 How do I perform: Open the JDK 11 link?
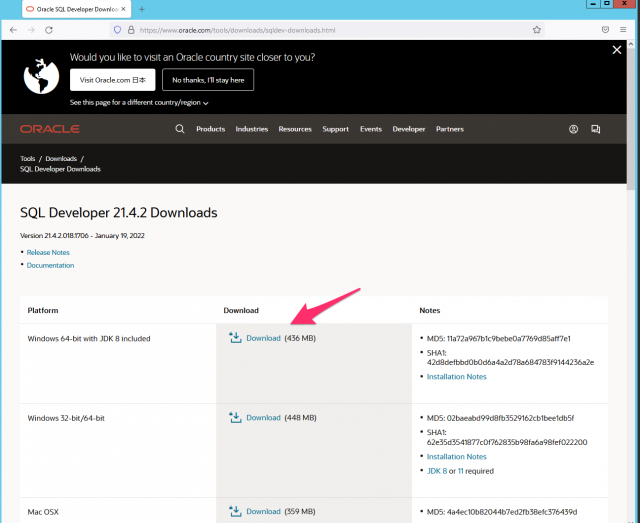(x=460, y=471)
